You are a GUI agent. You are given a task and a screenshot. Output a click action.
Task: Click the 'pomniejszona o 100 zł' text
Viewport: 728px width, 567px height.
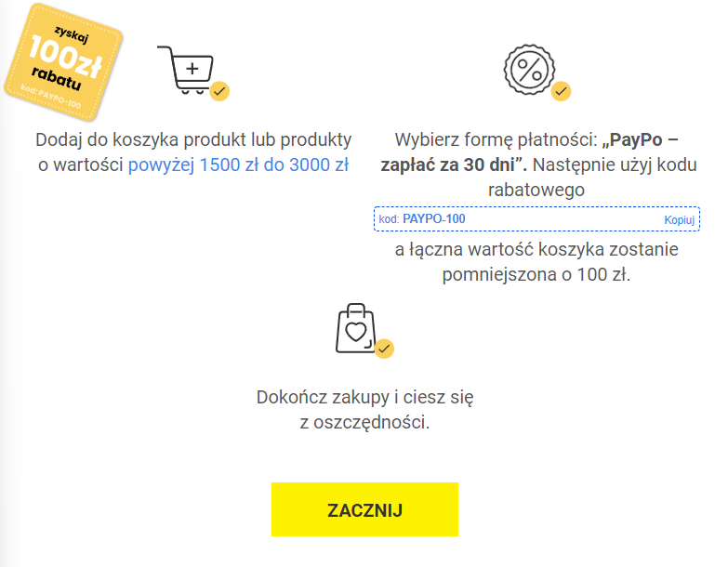(x=536, y=275)
